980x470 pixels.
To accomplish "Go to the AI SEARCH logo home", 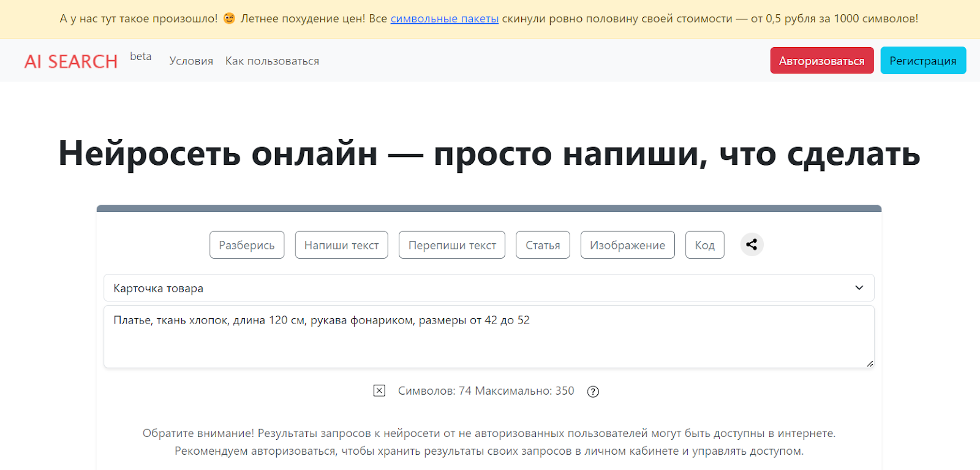I will click(71, 61).
